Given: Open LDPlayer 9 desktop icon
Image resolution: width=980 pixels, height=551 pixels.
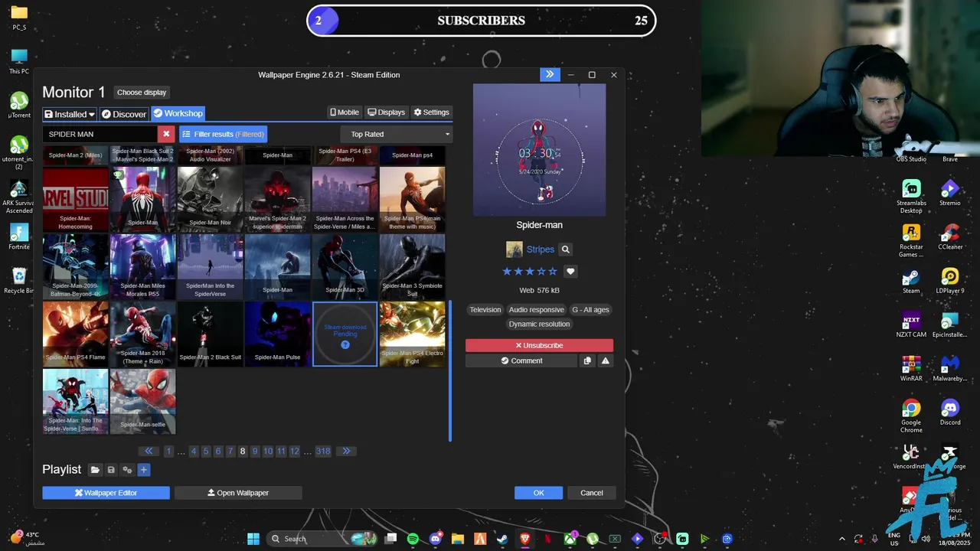Looking at the screenshot, I should click(x=950, y=280).
